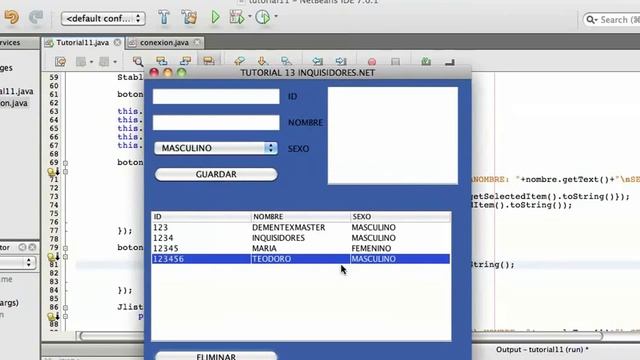
Task: Click the SEXO column header
Action: tap(400, 217)
